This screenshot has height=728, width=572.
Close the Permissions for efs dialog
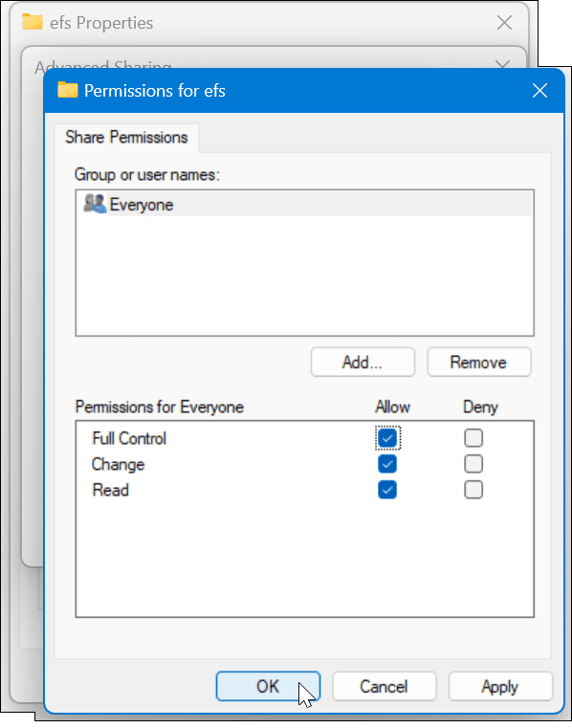(539, 91)
